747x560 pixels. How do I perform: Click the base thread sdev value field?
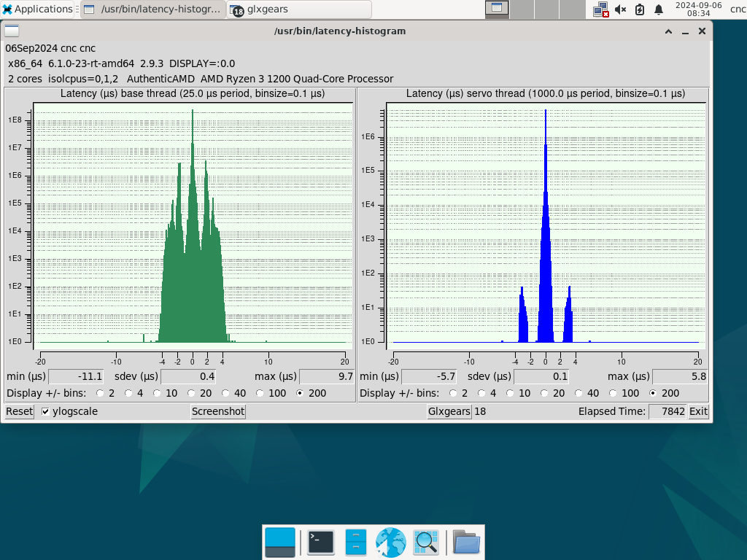(188, 377)
